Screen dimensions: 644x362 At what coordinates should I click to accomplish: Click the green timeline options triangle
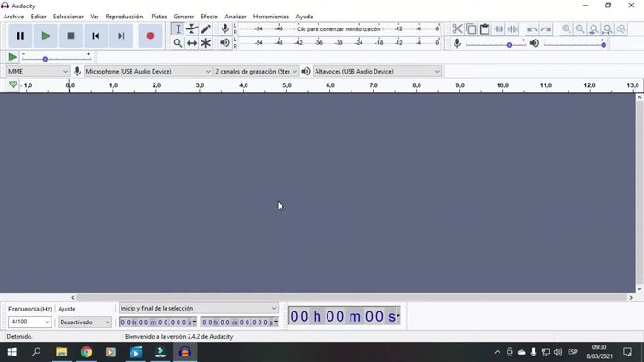(x=13, y=85)
